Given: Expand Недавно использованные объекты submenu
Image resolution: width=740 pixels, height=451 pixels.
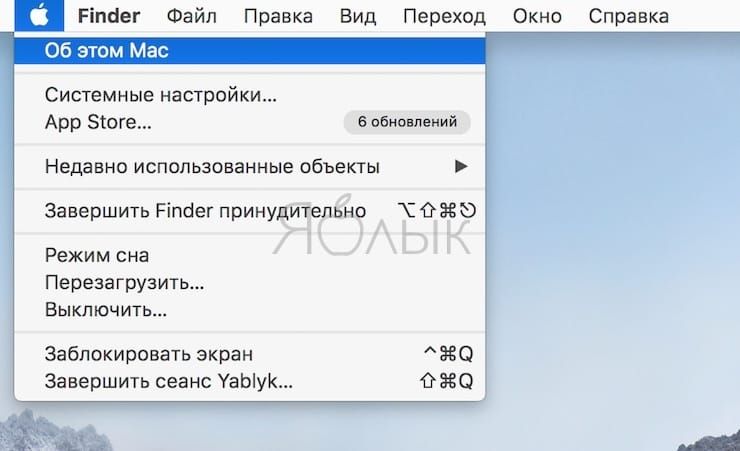Looking at the screenshot, I should point(250,167).
